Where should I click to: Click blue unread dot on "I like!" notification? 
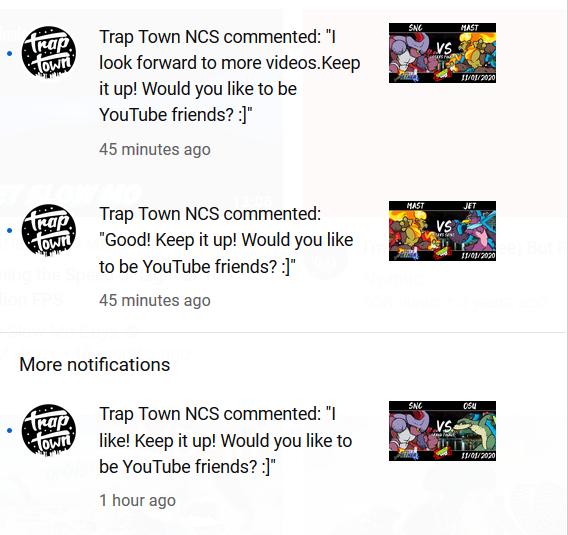coord(10,430)
